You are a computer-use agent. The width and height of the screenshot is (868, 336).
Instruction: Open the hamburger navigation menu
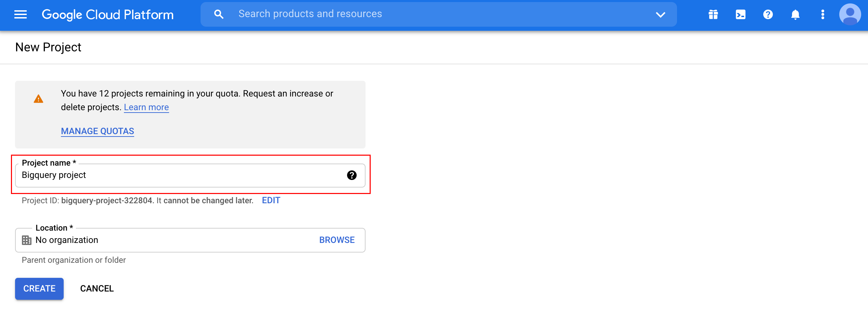coord(21,14)
